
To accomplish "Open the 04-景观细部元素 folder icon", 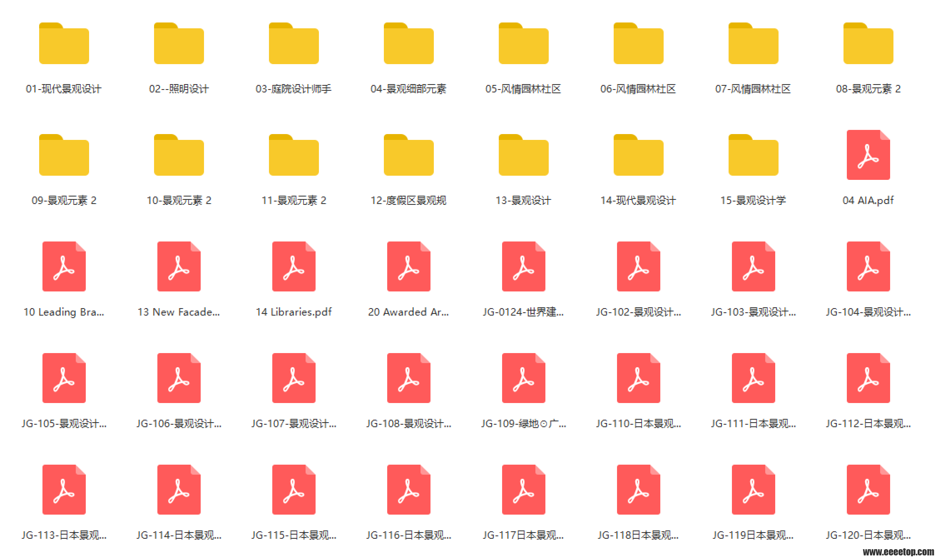I will [x=408, y=43].
